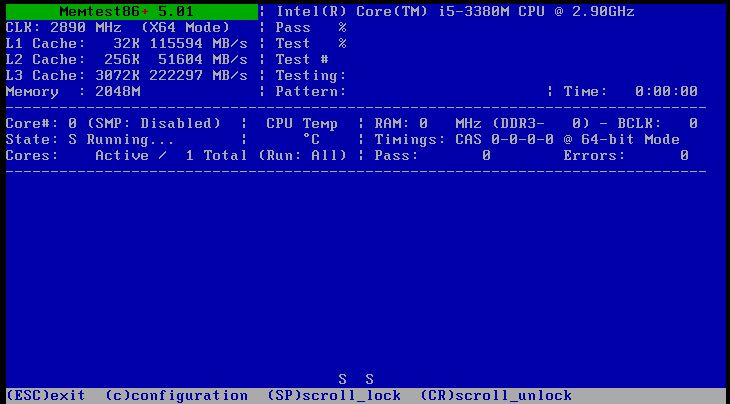Select the (SP)scroll_lock option

click(334, 396)
